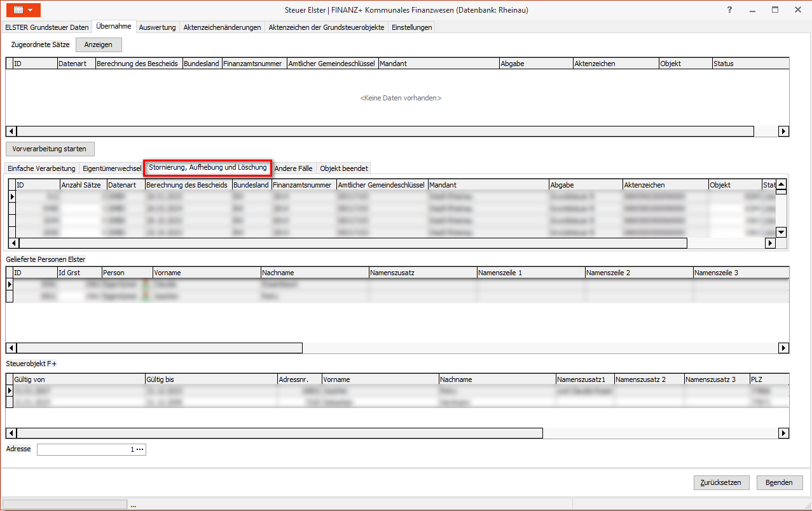Image resolution: width=812 pixels, height=511 pixels.
Task: Select the Übernahme tab
Action: [x=114, y=27]
